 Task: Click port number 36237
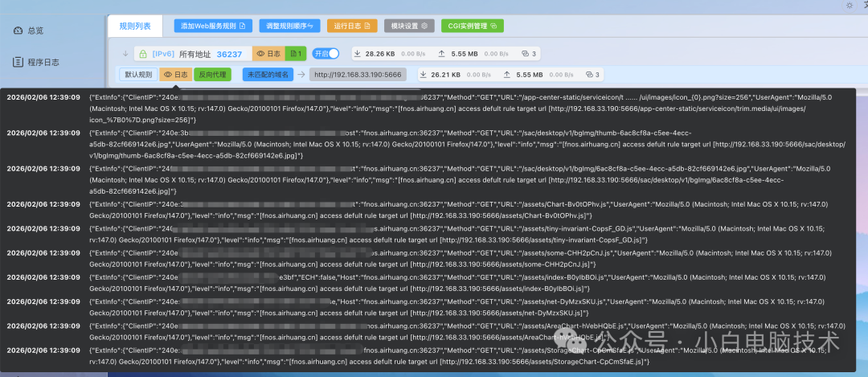(x=229, y=54)
